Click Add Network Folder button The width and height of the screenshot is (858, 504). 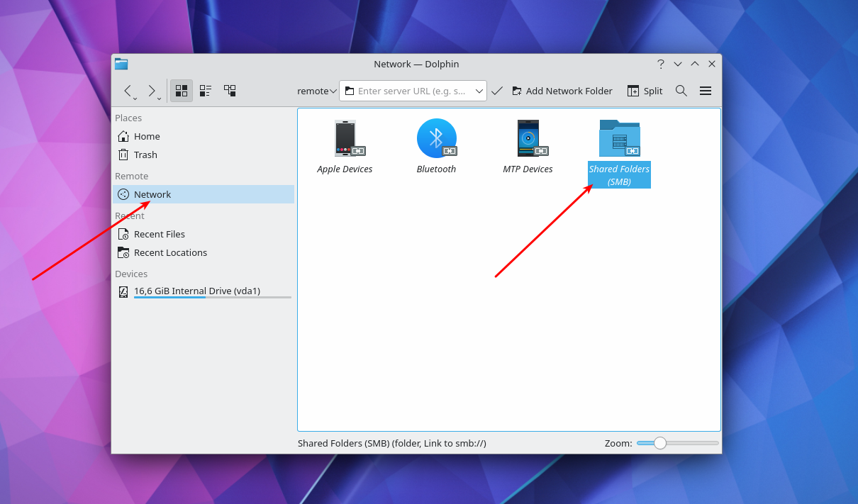tap(562, 91)
